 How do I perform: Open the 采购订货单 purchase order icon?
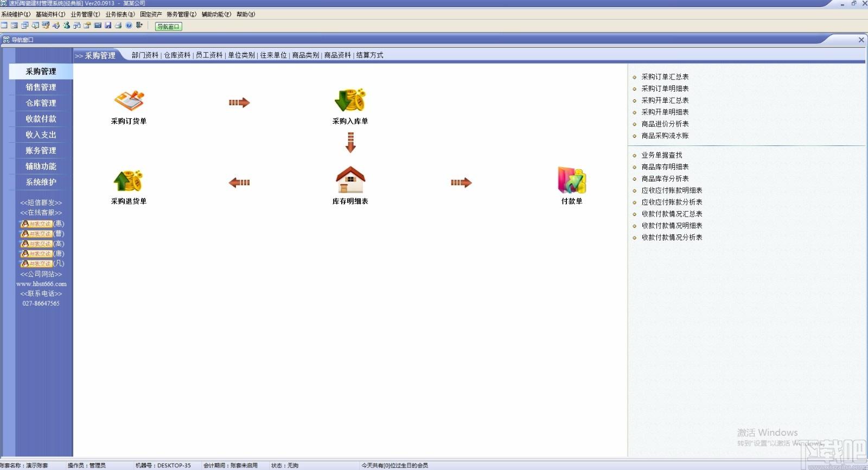pyautogui.click(x=129, y=100)
